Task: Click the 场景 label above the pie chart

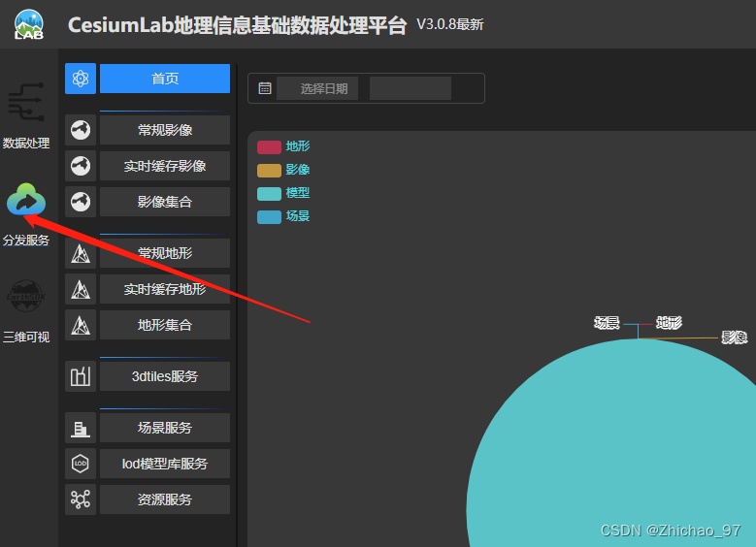Action: pyautogui.click(x=607, y=322)
